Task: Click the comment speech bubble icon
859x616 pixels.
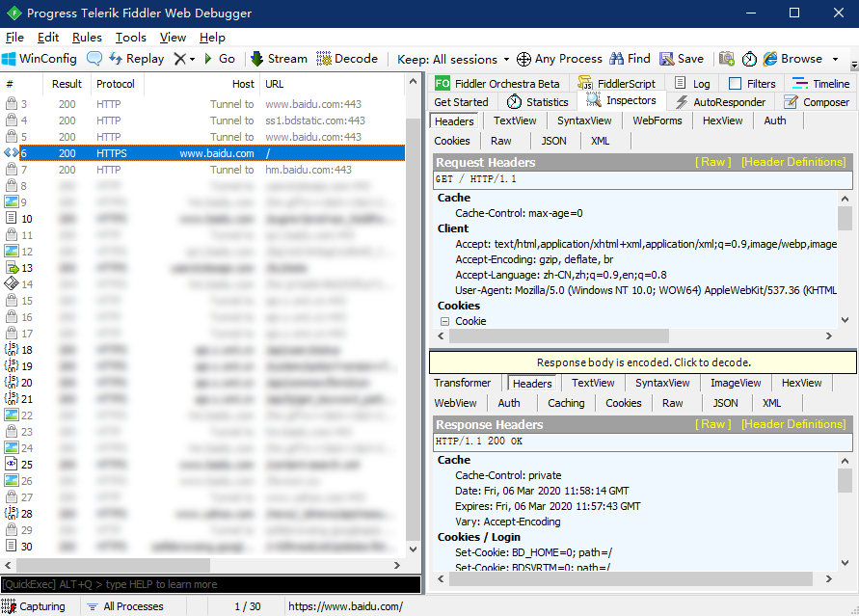Action: [94, 59]
